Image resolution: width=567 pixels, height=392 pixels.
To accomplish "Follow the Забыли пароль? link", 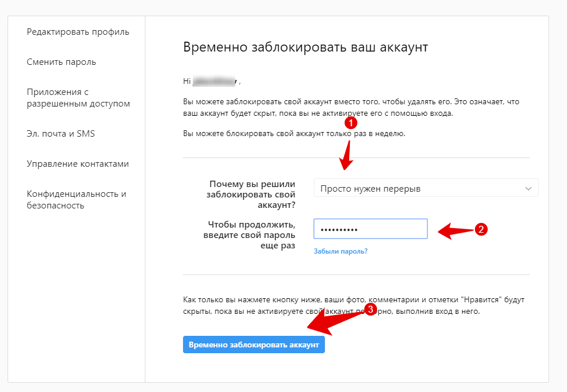I will tap(341, 251).
